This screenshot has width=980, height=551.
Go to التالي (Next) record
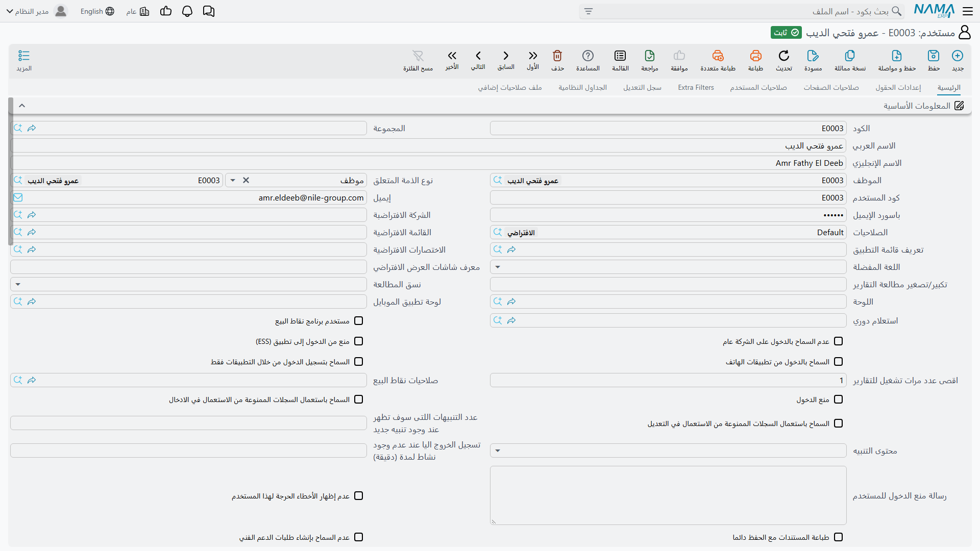coord(478,56)
